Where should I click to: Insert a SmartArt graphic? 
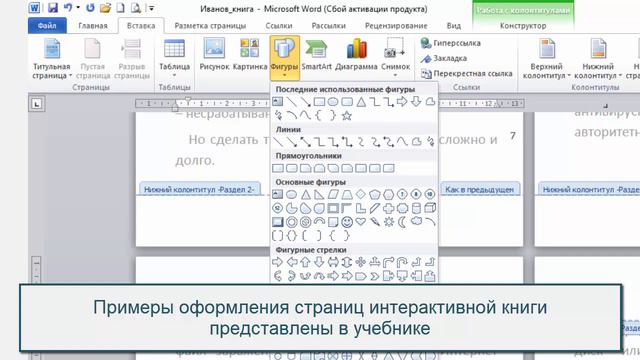(x=316, y=55)
